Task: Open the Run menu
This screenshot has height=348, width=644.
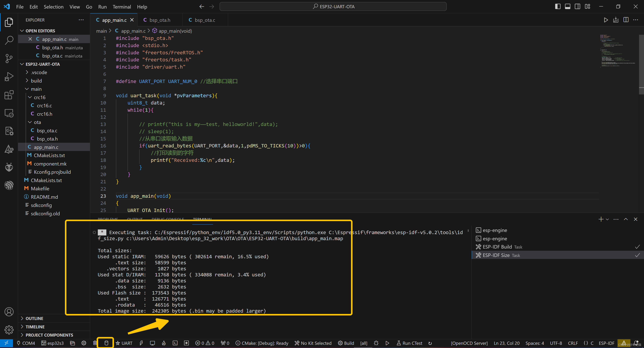Action: tap(102, 7)
